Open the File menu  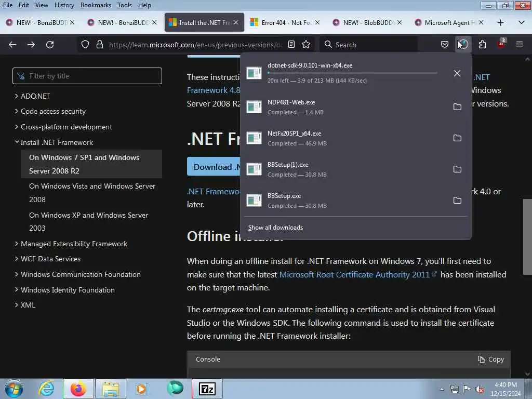tap(8, 5)
